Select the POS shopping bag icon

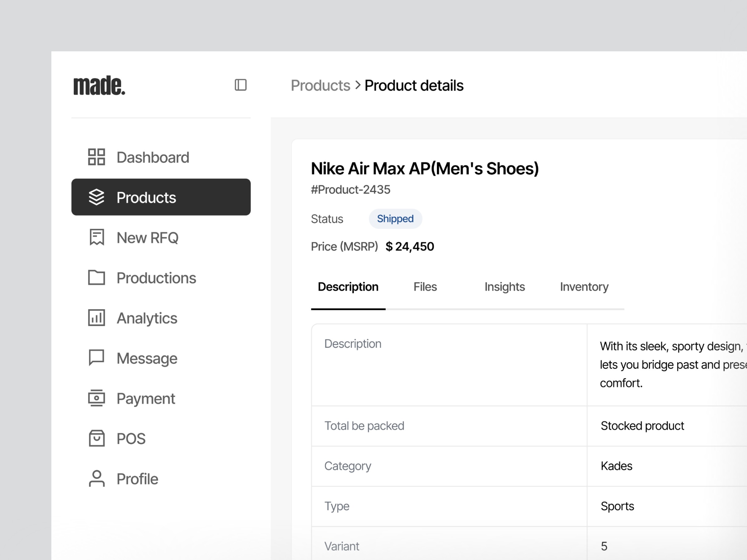96,438
